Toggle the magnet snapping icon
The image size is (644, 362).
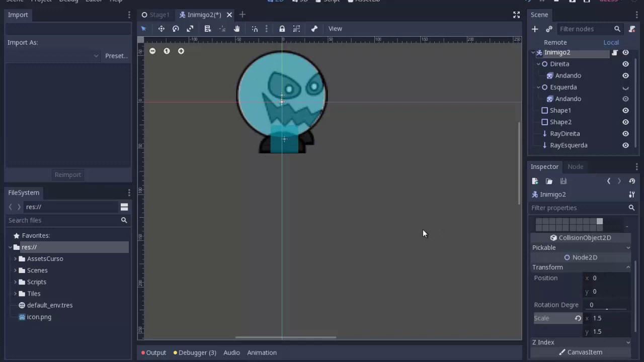255,29
